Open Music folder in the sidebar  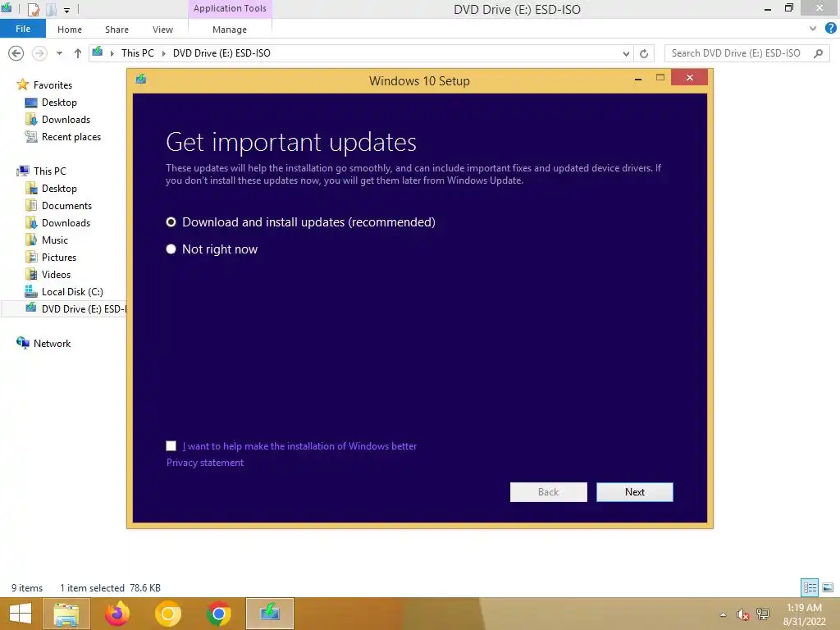pos(55,240)
